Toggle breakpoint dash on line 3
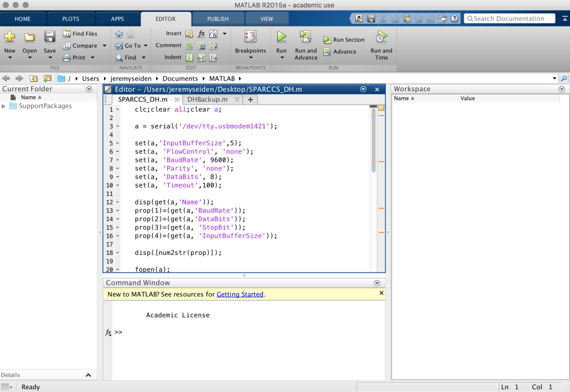This screenshot has height=392, width=570. point(117,127)
